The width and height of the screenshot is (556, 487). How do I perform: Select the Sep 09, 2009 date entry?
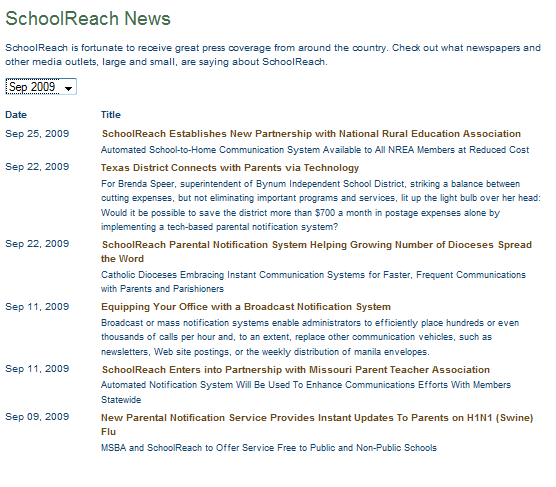[37, 417]
